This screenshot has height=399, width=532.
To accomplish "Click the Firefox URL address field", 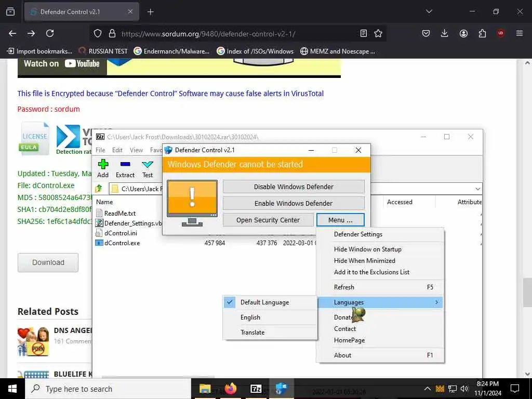I will [237, 34].
